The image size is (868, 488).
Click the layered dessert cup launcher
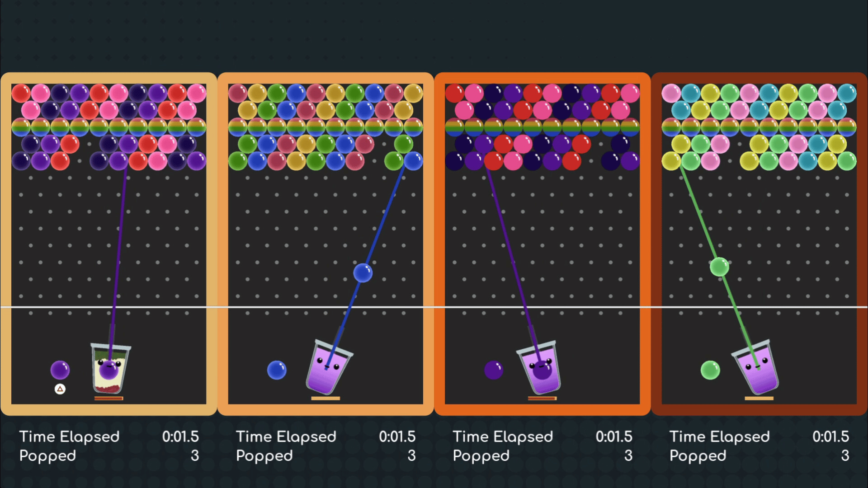click(x=110, y=368)
